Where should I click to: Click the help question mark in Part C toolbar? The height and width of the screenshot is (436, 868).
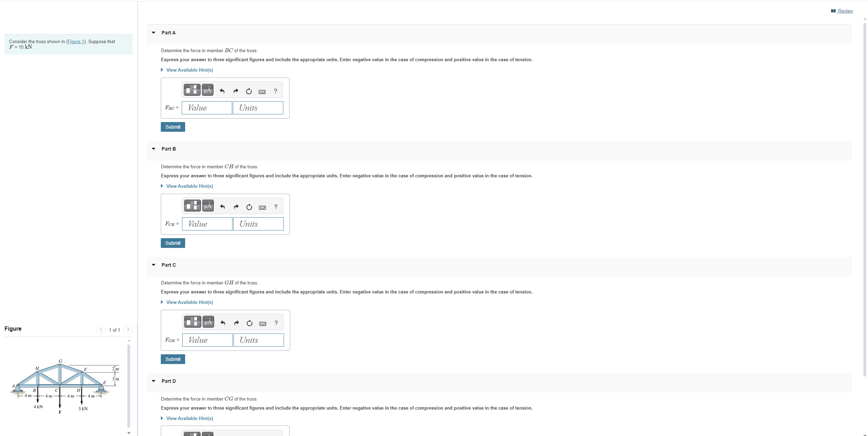click(276, 323)
